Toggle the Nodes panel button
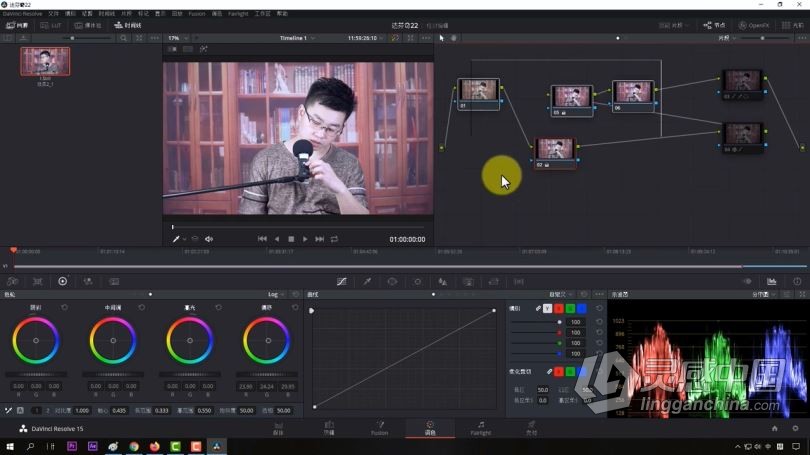810x455 pixels. [714, 25]
